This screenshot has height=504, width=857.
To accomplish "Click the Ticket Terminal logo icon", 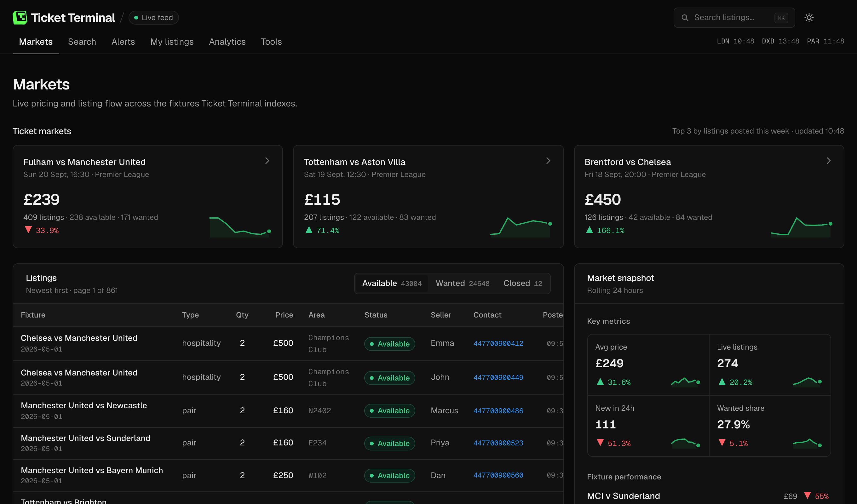I will pyautogui.click(x=20, y=17).
